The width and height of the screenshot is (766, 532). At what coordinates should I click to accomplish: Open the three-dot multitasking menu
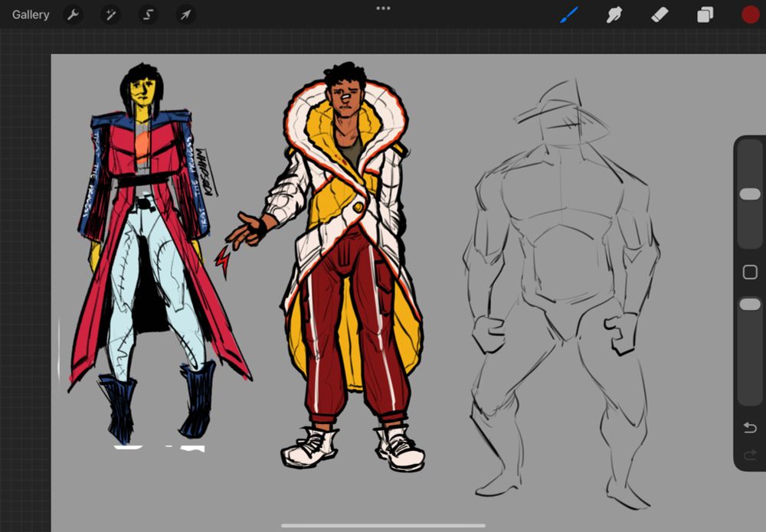click(x=383, y=8)
